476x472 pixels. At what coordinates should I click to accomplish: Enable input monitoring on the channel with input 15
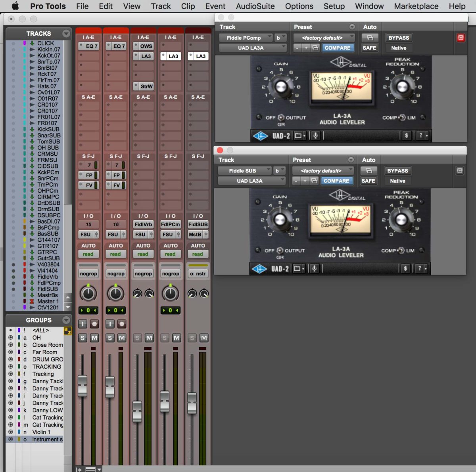[x=83, y=324]
